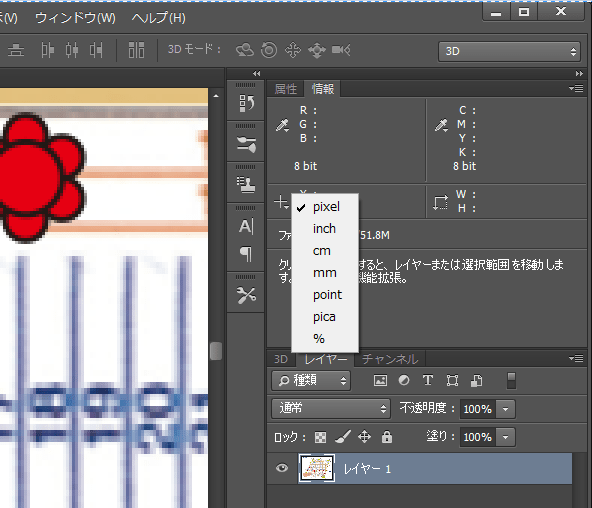Open the 塗り slider arrow

click(x=506, y=437)
